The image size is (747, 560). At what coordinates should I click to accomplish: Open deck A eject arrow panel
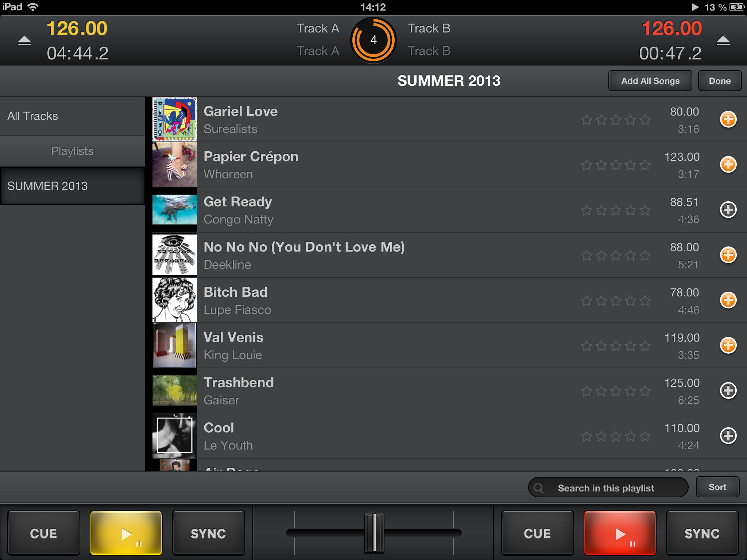pyautogui.click(x=24, y=40)
